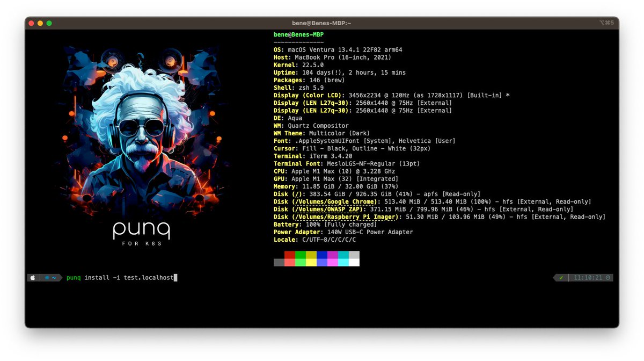Zoom the window using the green button
This screenshot has height=361, width=644.
pyautogui.click(x=49, y=23)
